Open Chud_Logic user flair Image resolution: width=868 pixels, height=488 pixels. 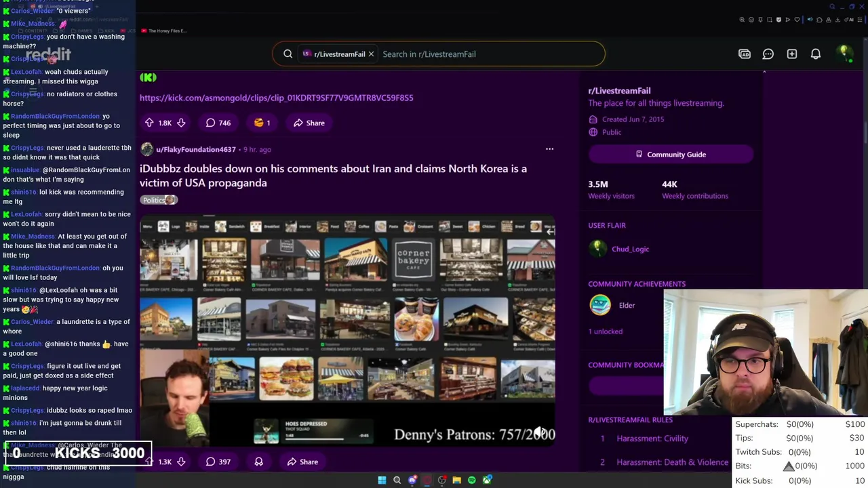630,249
